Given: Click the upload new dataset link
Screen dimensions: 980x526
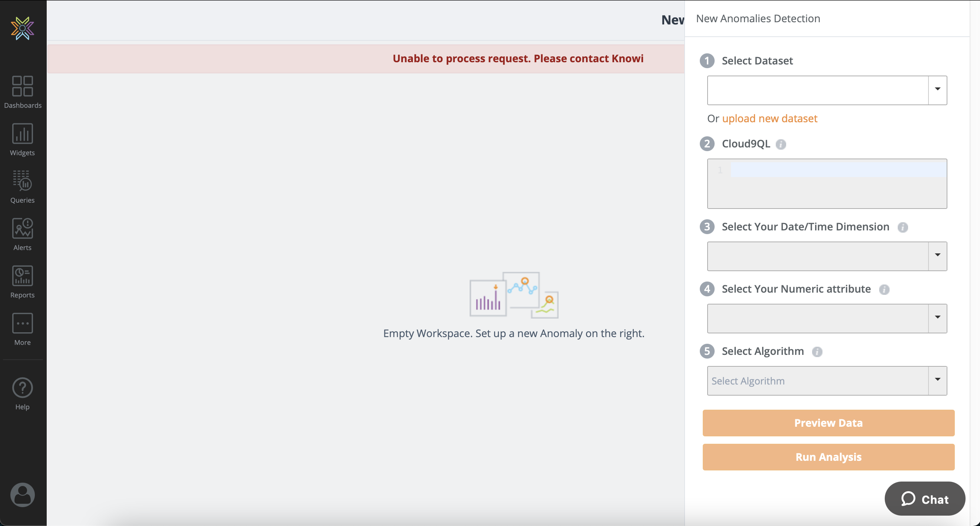Looking at the screenshot, I should (x=769, y=118).
